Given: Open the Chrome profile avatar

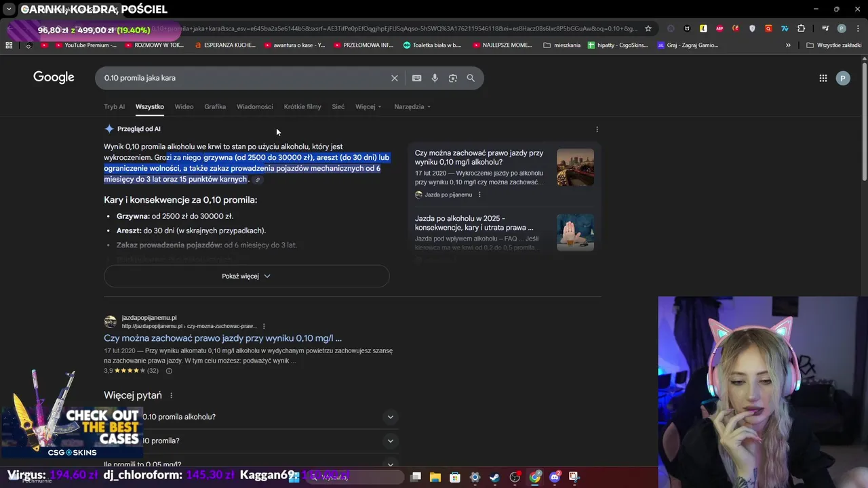Looking at the screenshot, I should (x=842, y=28).
